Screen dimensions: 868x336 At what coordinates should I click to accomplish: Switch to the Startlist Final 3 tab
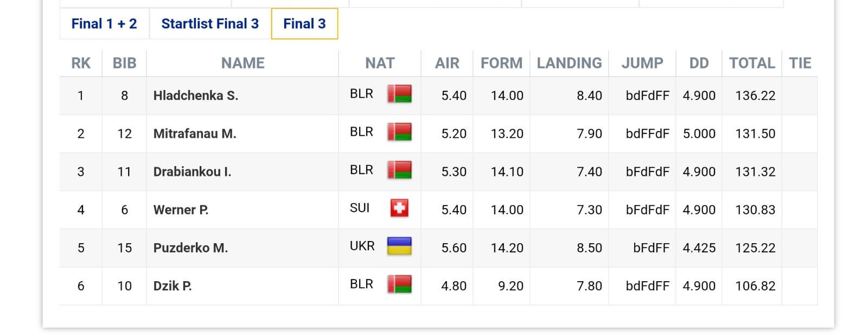coord(210,24)
